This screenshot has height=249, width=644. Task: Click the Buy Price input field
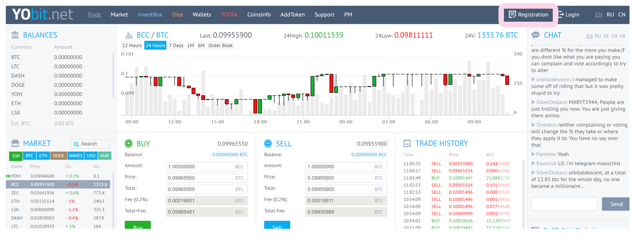(207, 178)
